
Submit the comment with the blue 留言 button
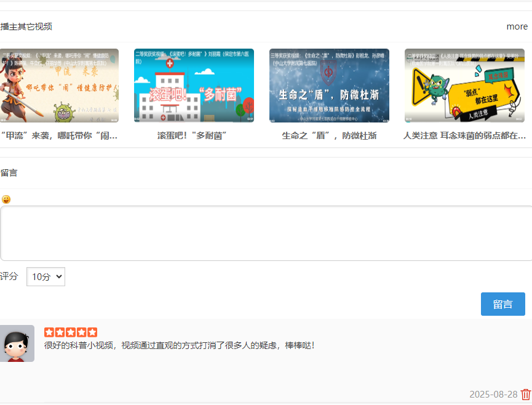pyautogui.click(x=502, y=304)
